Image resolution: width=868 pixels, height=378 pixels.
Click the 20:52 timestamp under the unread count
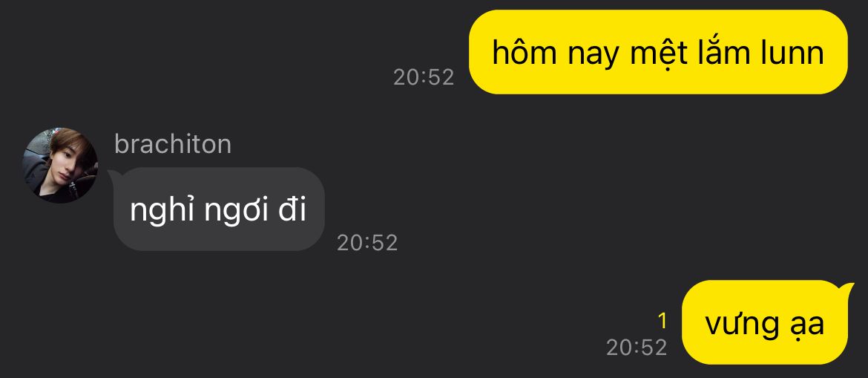(x=637, y=348)
